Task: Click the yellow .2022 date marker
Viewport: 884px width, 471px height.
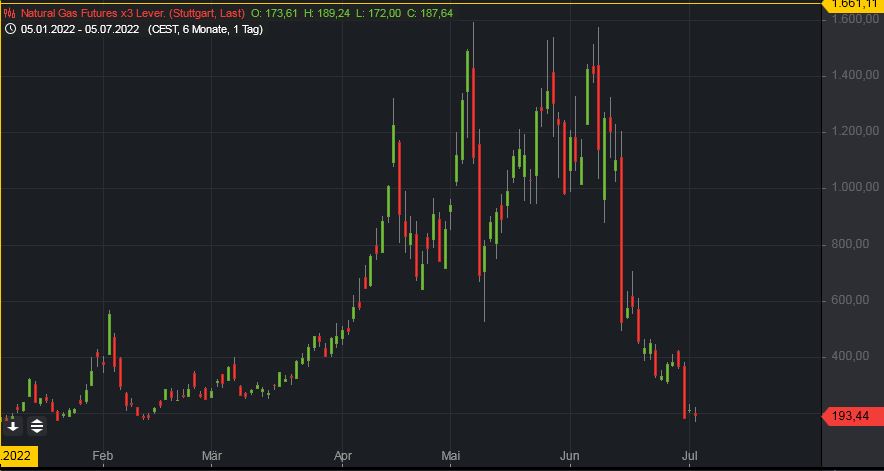Action: click(19, 456)
